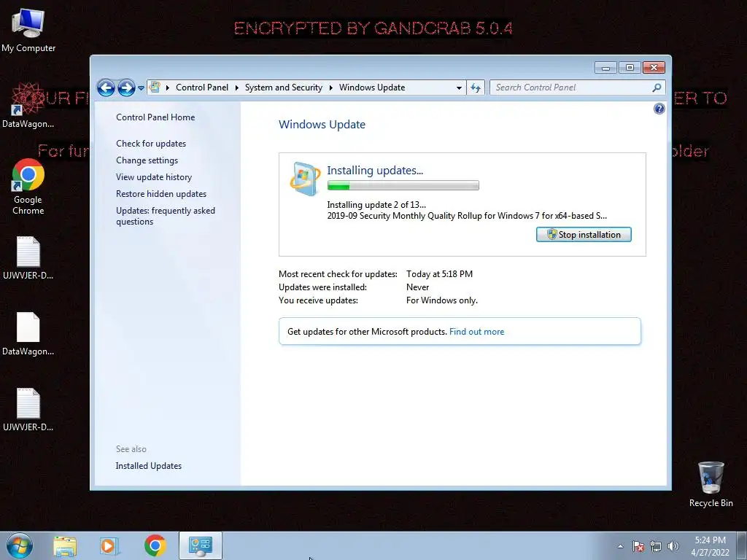Viewport: 747px width, 560px height.
Task: Open recent pages dropdown beside Forward arrow
Action: (x=141, y=88)
